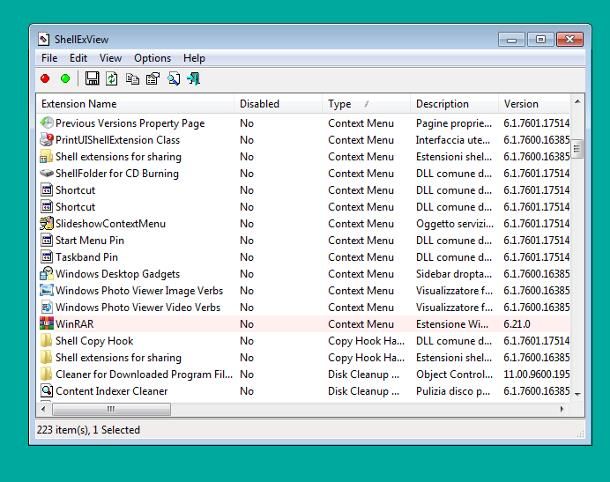610x482 pixels.
Task: Sort by the Type column header
Action: pyautogui.click(x=366, y=104)
